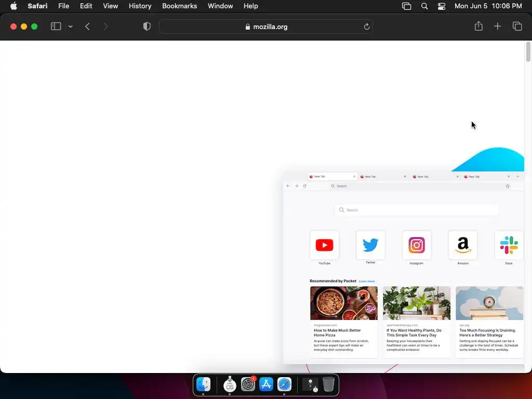Click the plus new-tab button in Firefox preview
This screenshot has height=399, width=532.
518,177
